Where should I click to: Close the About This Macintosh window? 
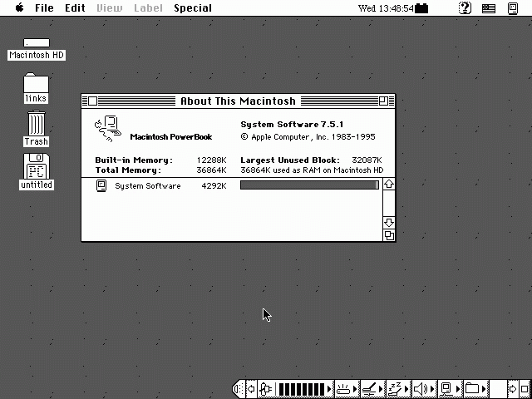point(92,101)
